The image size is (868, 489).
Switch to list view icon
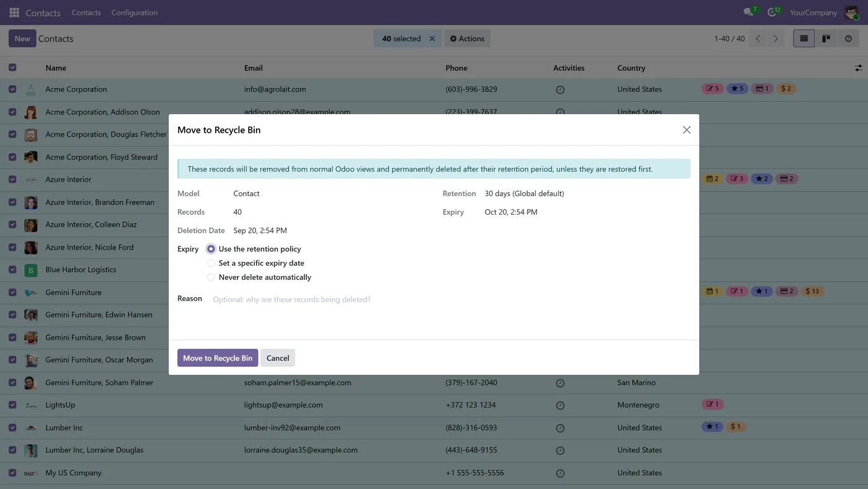[804, 38]
